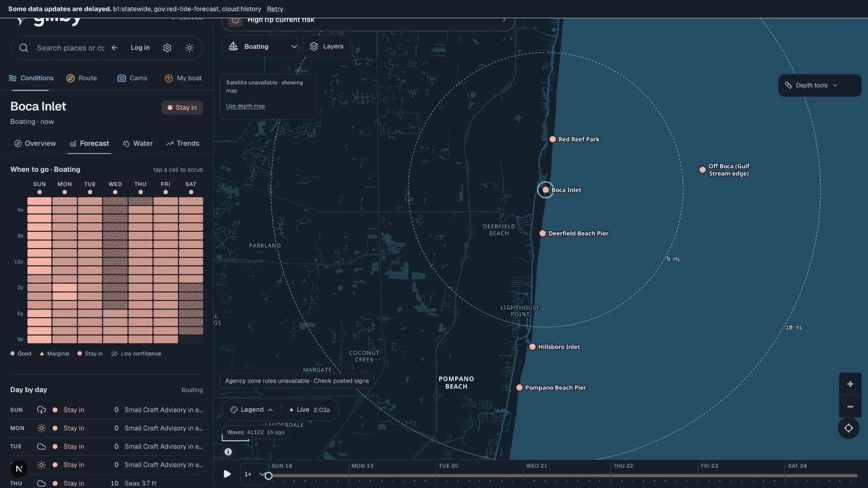
Task: Click the Use depth map link
Action: (245, 106)
